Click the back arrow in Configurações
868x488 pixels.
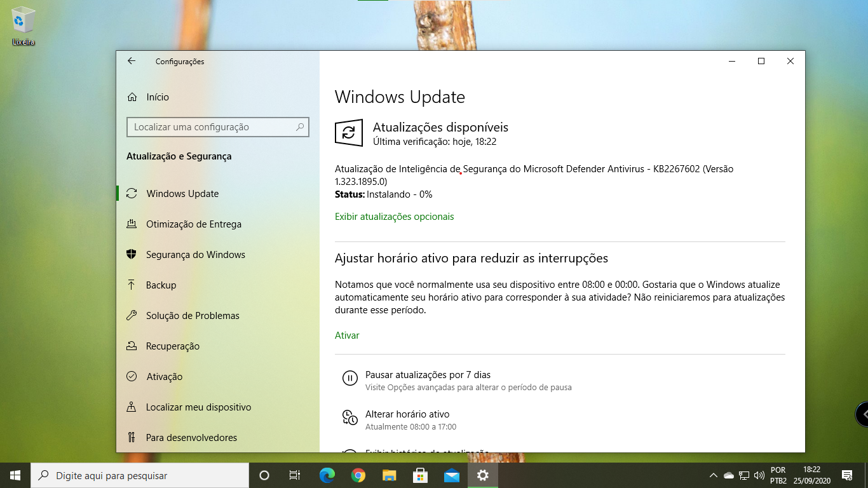[x=132, y=61]
